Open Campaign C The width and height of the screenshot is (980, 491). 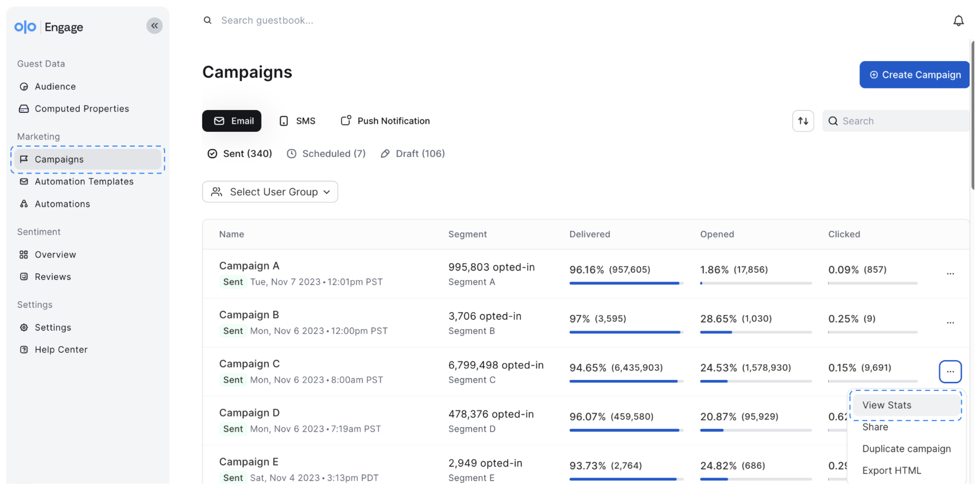click(x=250, y=364)
